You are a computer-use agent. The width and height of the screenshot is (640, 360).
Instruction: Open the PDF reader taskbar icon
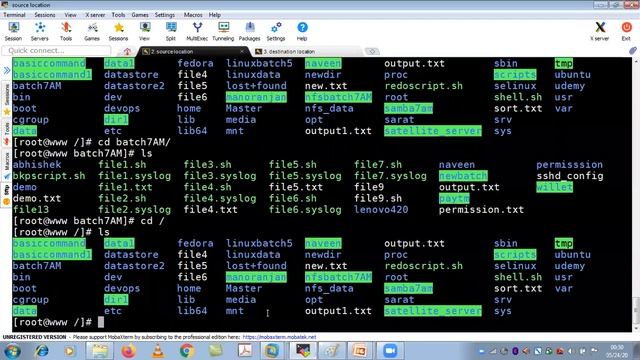point(245,351)
